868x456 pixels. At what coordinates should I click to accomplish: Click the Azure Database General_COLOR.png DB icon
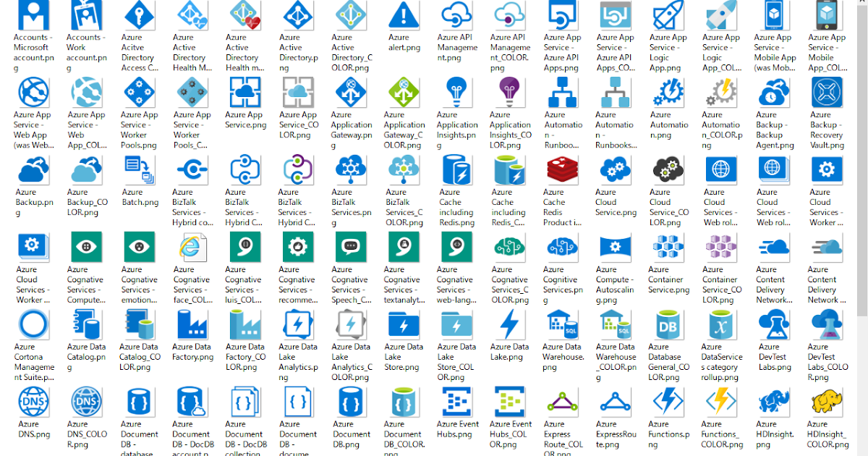pyautogui.click(x=668, y=324)
